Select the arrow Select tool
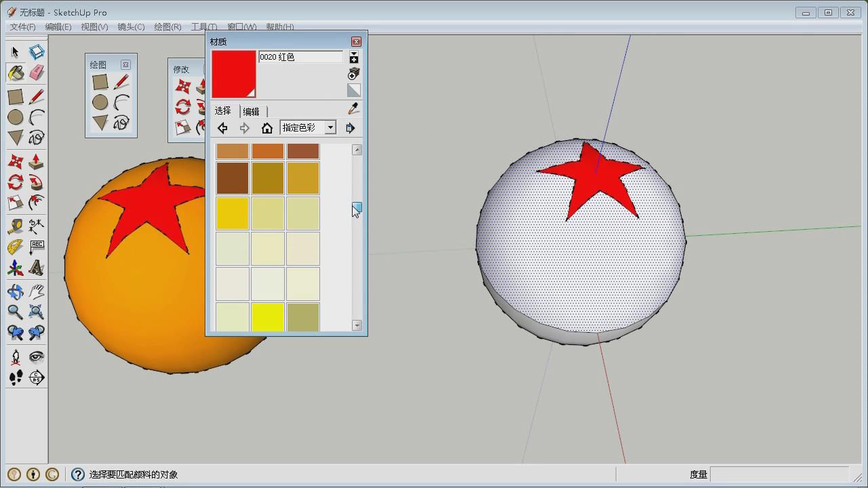 [x=15, y=52]
